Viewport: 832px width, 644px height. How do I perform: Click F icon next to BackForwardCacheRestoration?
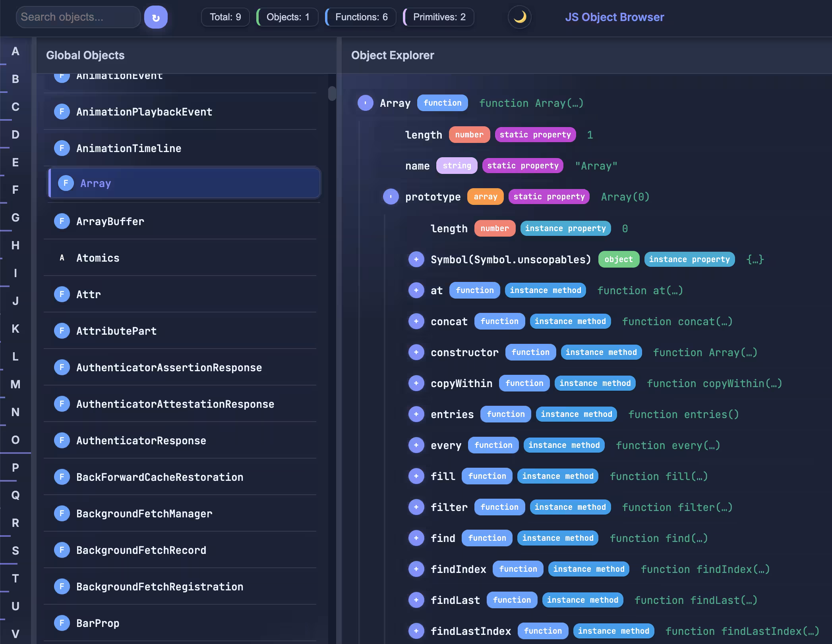click(x=62, y=477)
